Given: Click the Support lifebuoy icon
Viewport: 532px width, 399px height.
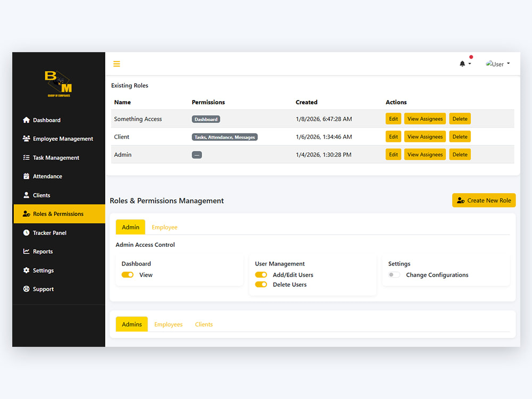Looking at the screenshot, I should (26, 289).
